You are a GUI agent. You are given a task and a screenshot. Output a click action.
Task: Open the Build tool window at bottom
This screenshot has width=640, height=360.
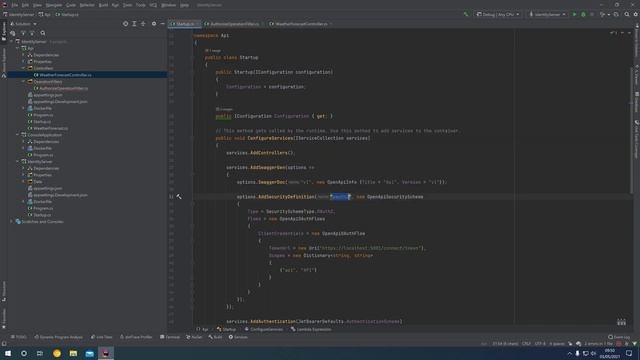pos(216,337)
